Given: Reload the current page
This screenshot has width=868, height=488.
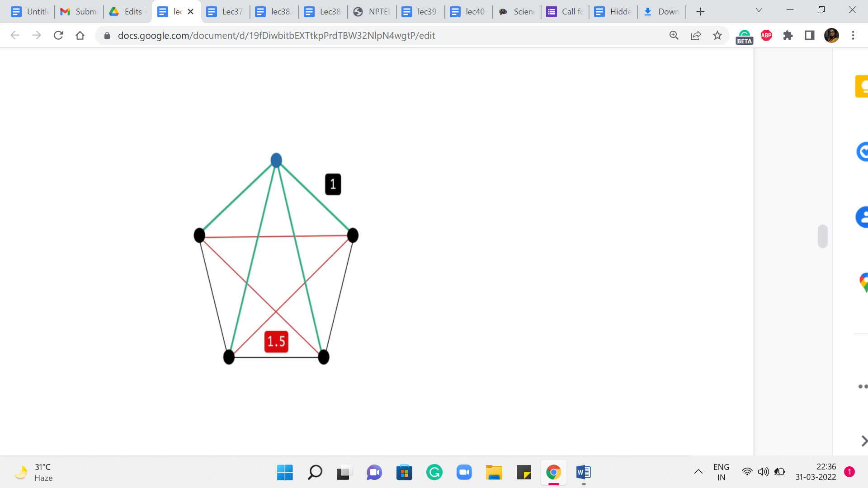Looking at the screenshot, I should click(x=58, y=35).
